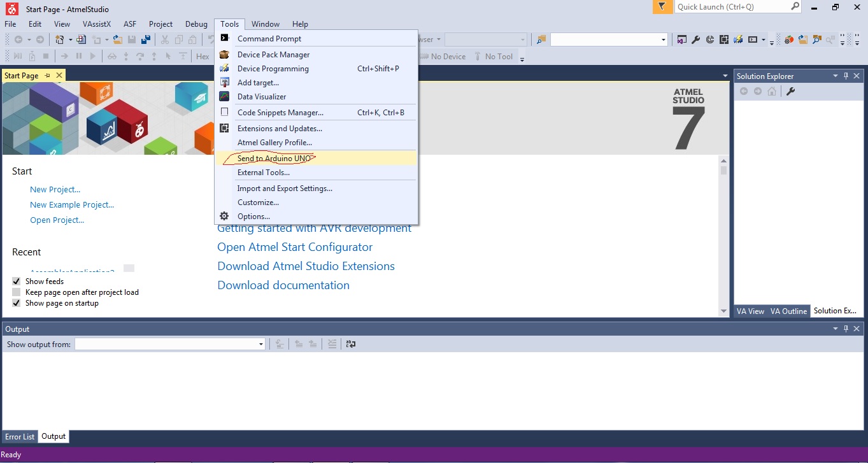The image size is (868, 463).
Task: Click the No Tool indicator
Action: [x=494, y=57]
